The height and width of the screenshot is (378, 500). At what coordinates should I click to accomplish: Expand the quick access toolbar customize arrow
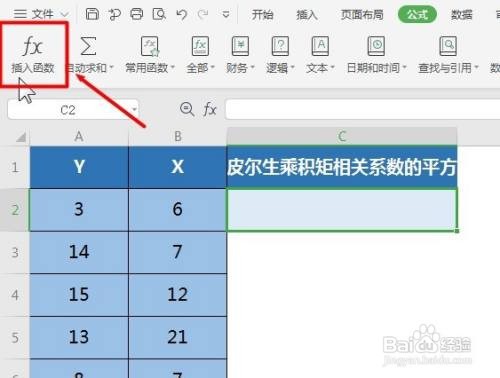(x=226, y=14)
